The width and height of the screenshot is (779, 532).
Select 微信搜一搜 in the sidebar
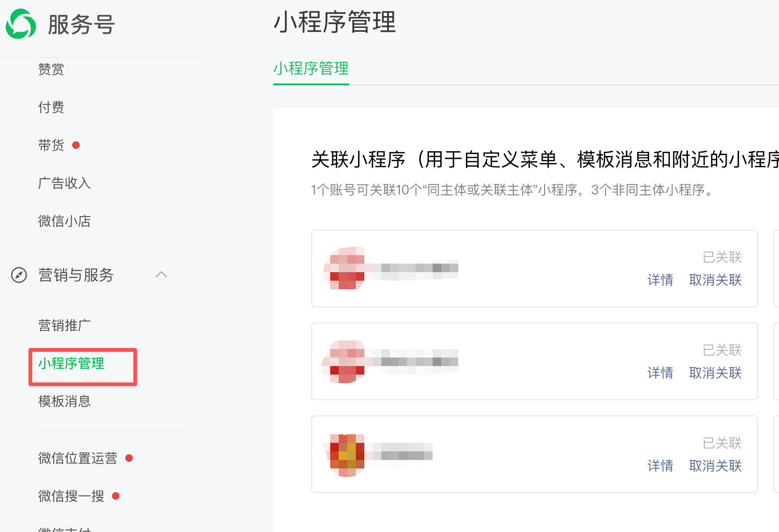pos(71,496)
